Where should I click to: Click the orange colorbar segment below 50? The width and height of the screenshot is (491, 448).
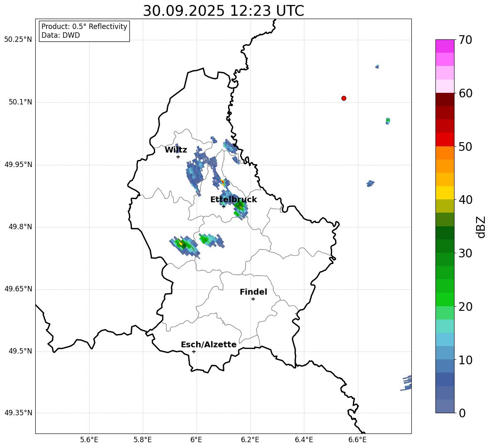445,153
